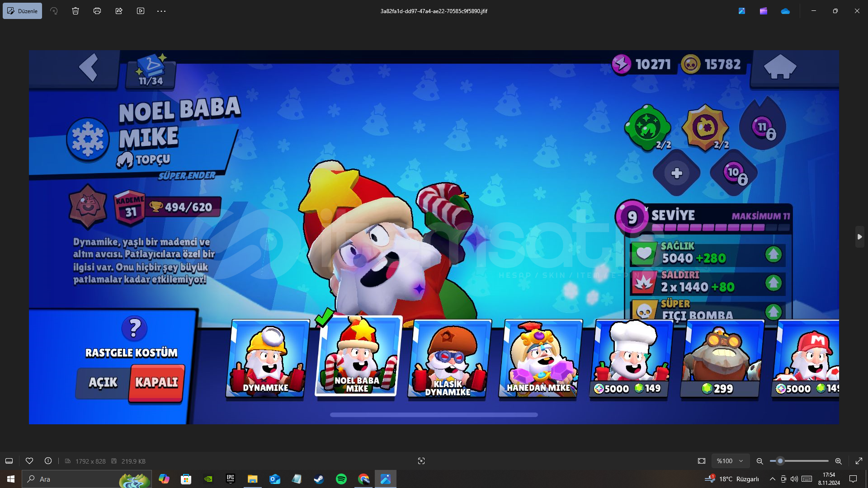Click the Ara taskbar search box

pos(87,479)
